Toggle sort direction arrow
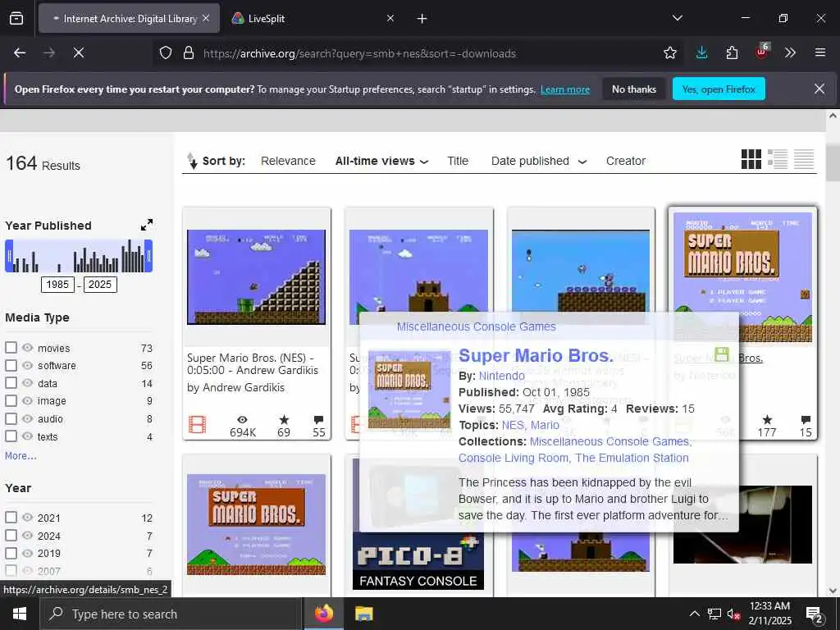Image resolution: width=840 pixels, height=630 pixels. [192, 161]
